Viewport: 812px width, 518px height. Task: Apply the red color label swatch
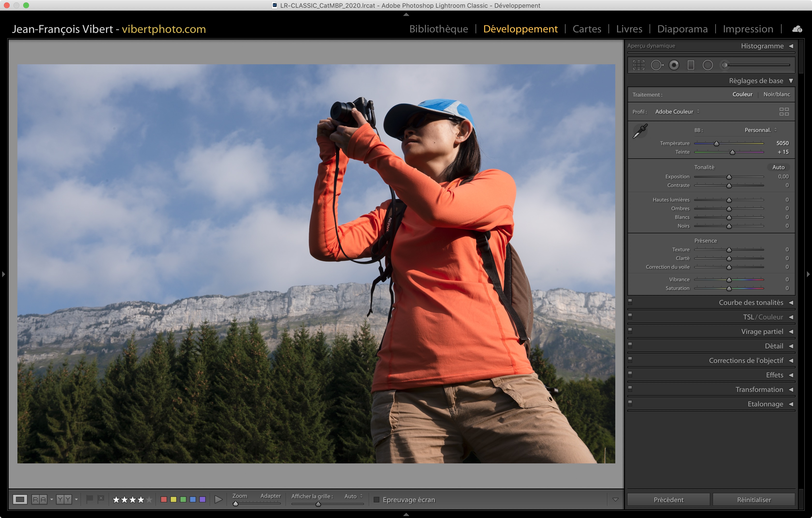pos(164,499)
